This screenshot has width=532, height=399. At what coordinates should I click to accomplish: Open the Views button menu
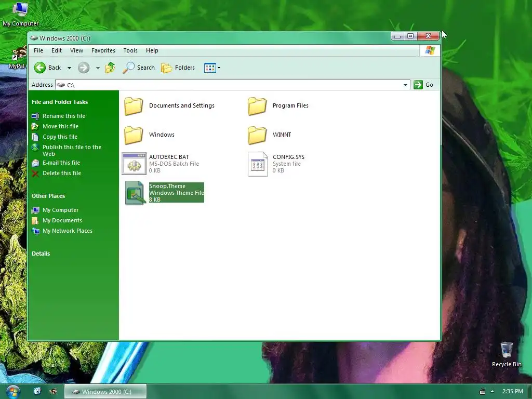[212, 68]
